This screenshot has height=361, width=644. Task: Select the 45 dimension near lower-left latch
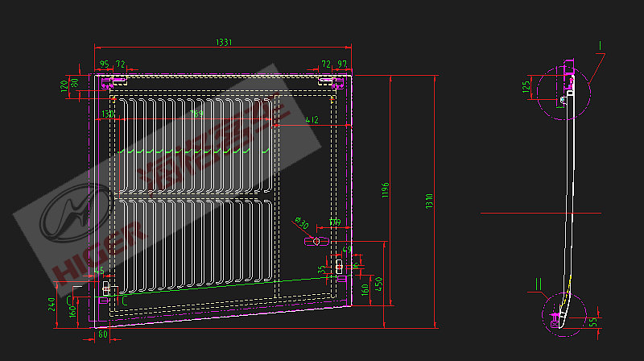100,269
